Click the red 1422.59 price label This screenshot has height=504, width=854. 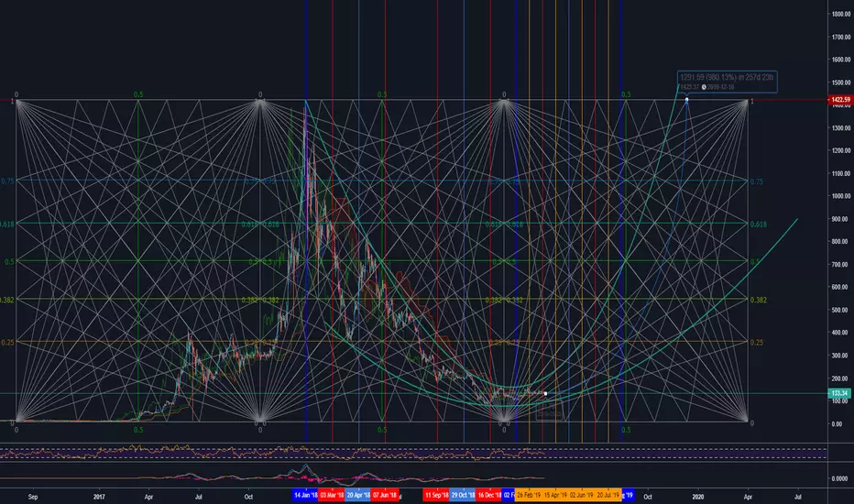pos(839,100)
